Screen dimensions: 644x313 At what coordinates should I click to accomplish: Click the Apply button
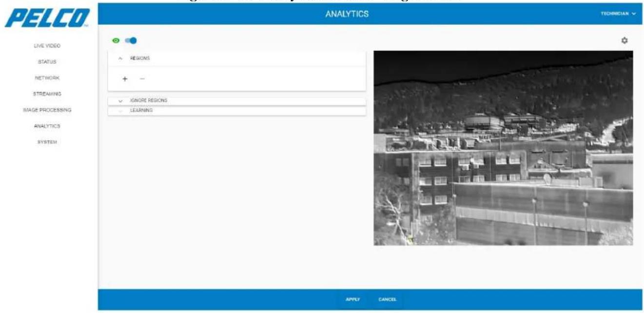pyautogui.click(x=352, y=299)
